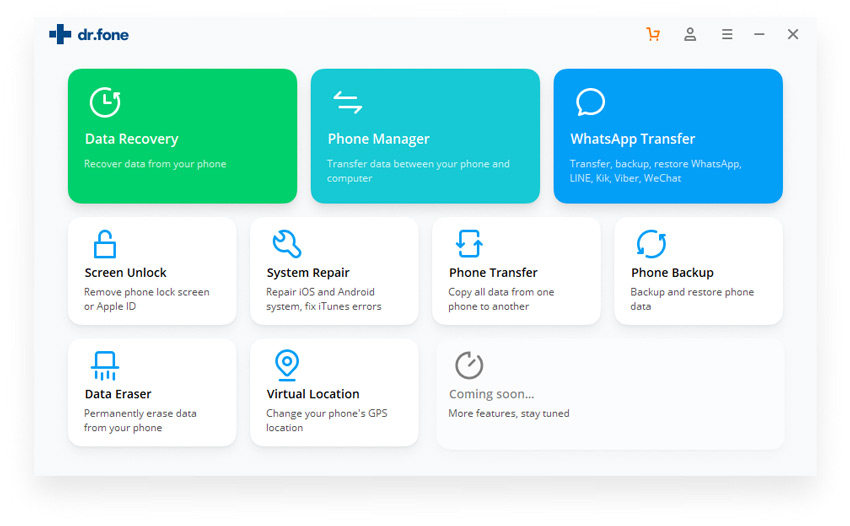Screen dimensions: 850x526
Task: Minimize the dr.fone window
Action: click(759, 34)
